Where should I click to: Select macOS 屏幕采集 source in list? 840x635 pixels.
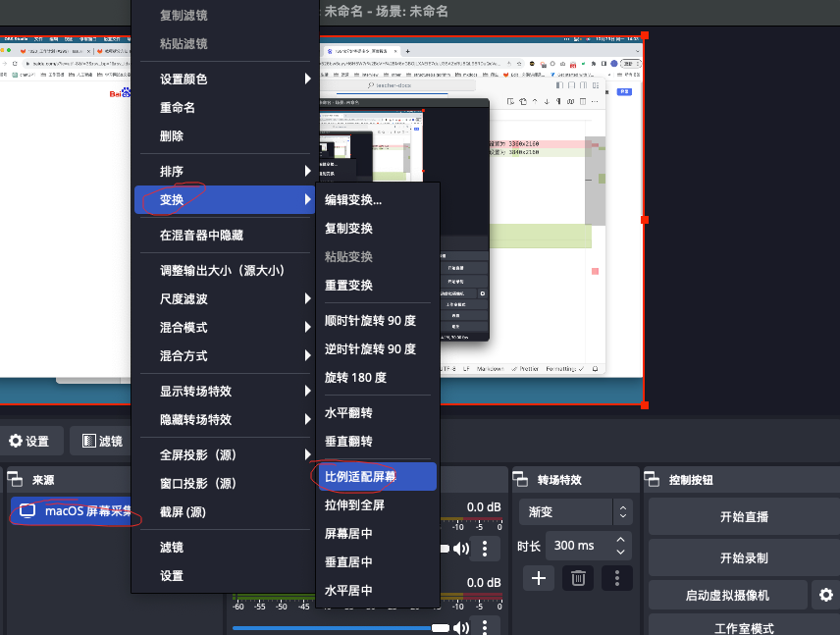[x=74, y=510]
